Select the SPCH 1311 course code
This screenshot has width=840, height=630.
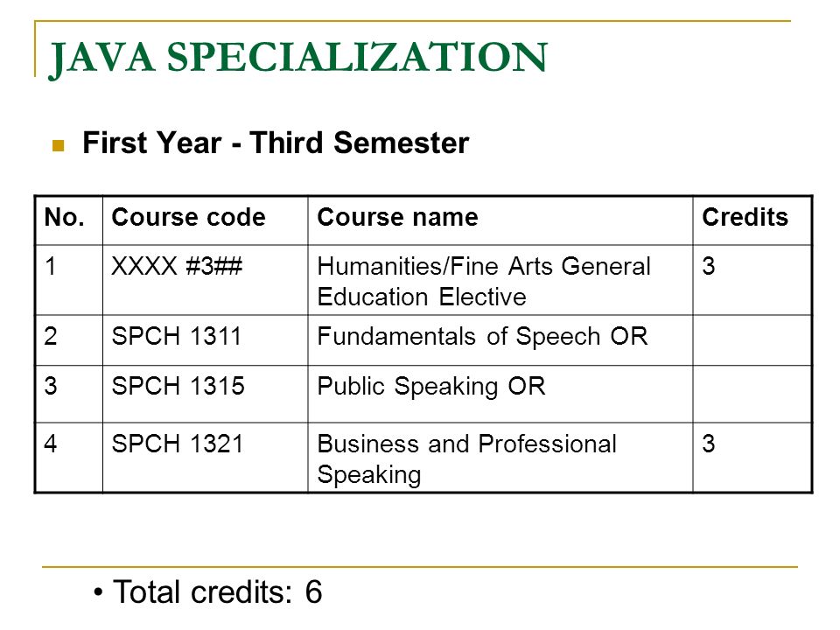(x=176, y=336)
